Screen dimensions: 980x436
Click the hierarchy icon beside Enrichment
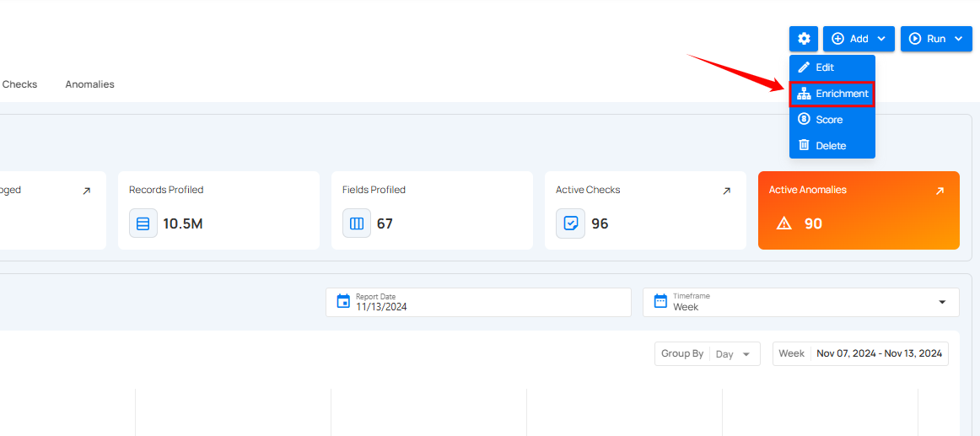(805, 94)
